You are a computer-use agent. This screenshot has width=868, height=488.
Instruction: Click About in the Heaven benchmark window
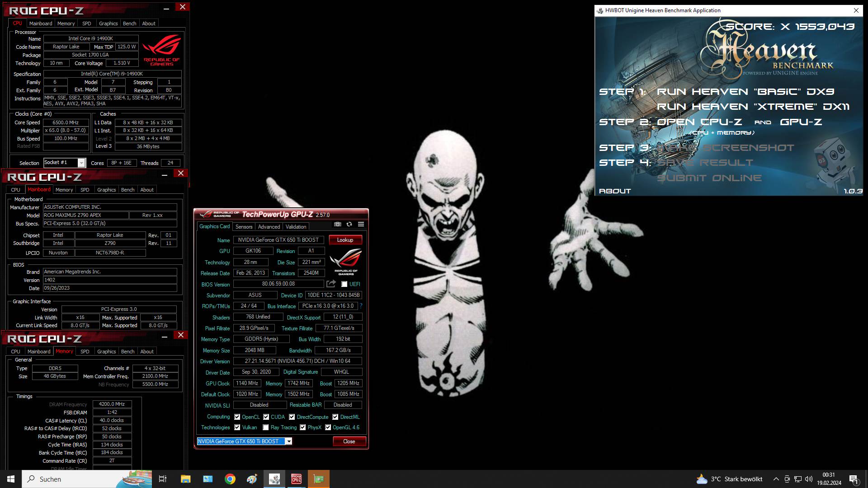(x=614, y=191)
